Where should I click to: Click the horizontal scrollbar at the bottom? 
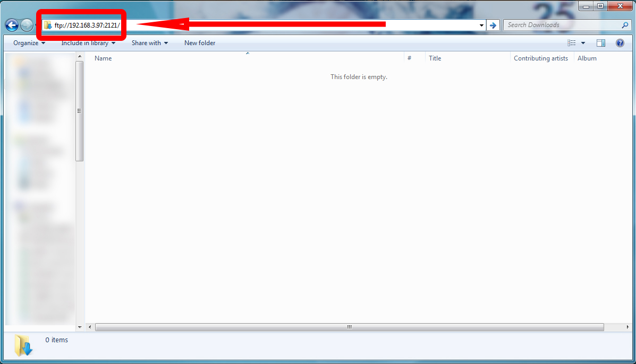coord(349,327)
